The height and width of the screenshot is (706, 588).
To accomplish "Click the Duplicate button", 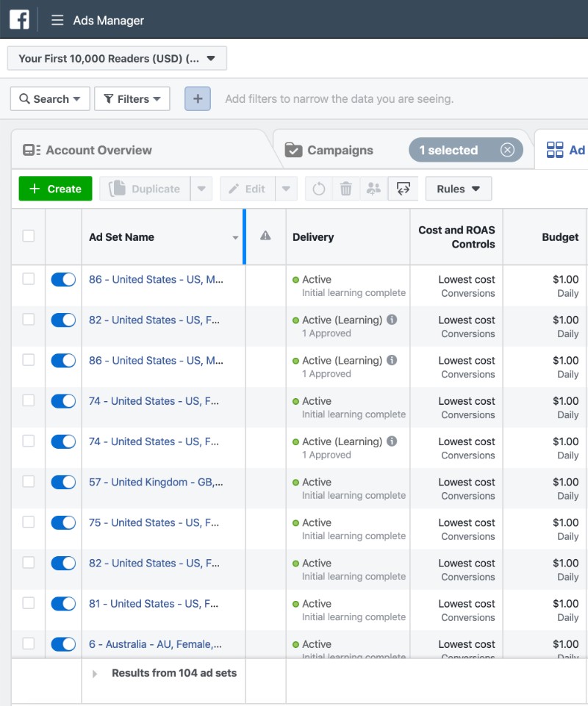I will point(145,189).
